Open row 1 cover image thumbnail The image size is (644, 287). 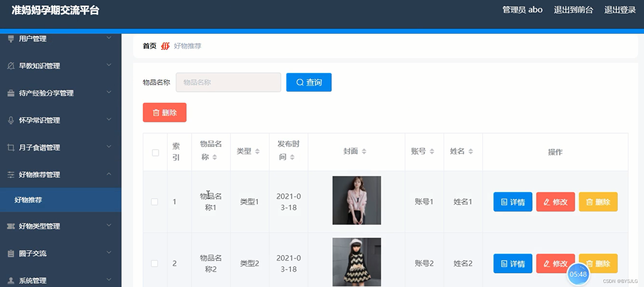356,201
